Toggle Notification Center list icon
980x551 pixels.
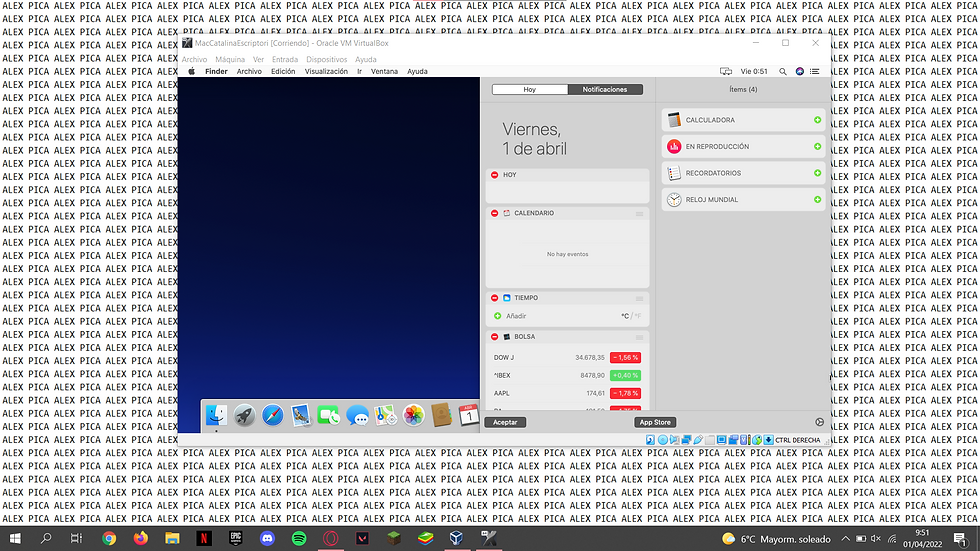814,71
